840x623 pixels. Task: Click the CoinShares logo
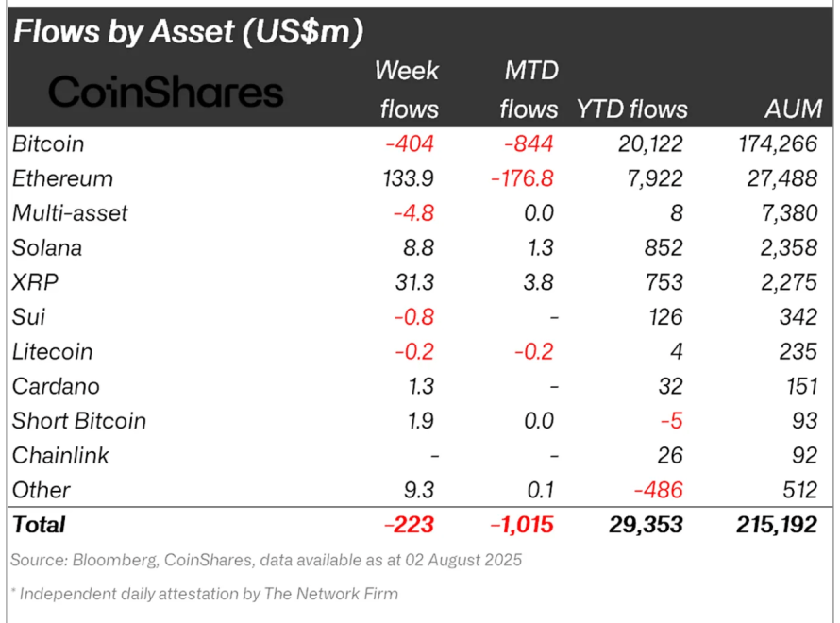pyautogui.click(x=165, y=91)
